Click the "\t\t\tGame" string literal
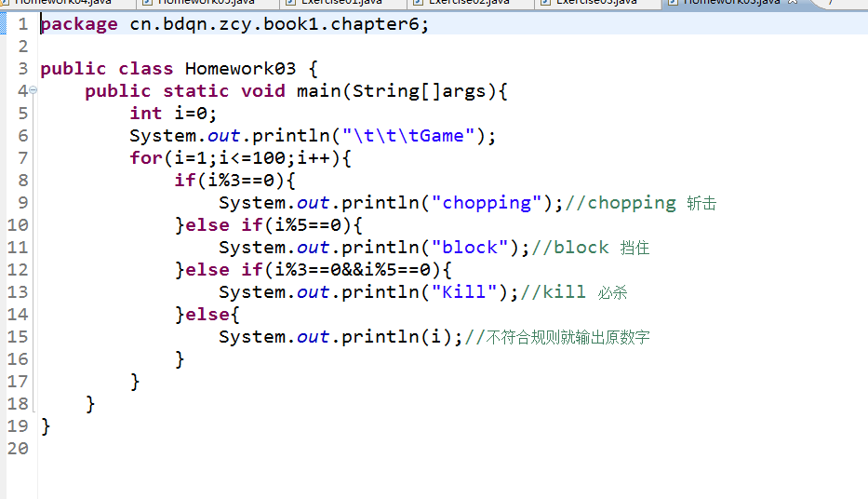This screenshot has width=868, height=499. 408,136
